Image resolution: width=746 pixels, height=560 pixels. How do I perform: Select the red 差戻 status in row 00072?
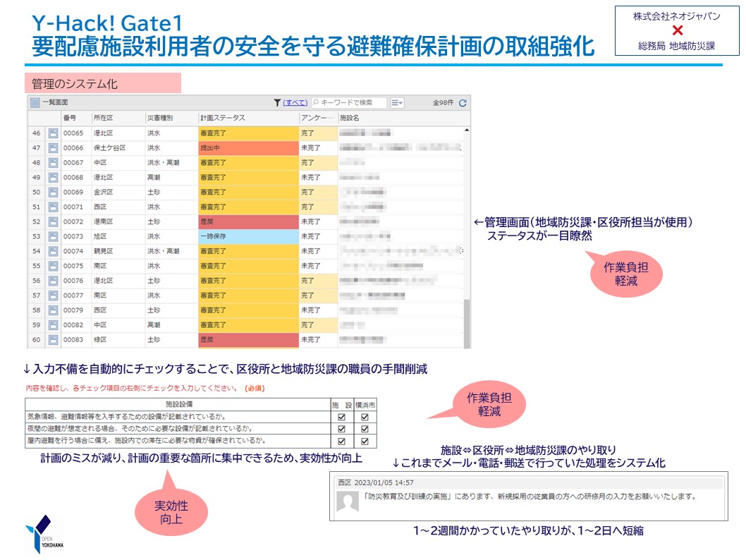click(x=248, y=221)
